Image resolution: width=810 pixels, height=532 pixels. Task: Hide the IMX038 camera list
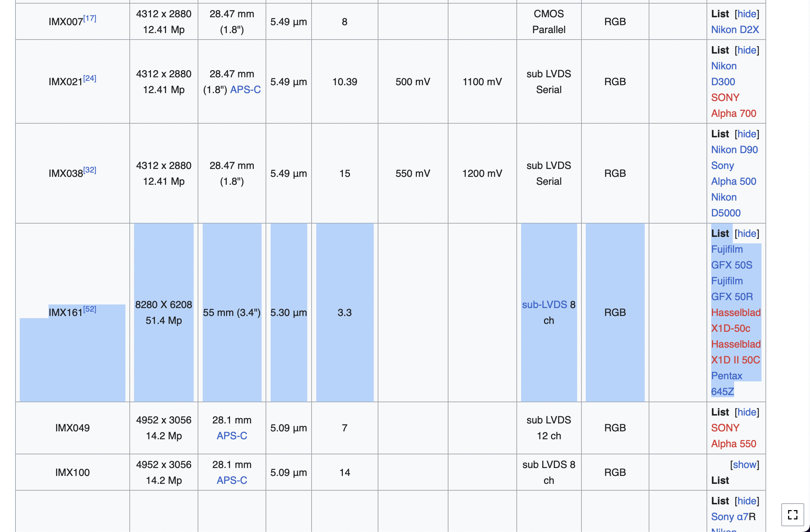tap(747, 134)
